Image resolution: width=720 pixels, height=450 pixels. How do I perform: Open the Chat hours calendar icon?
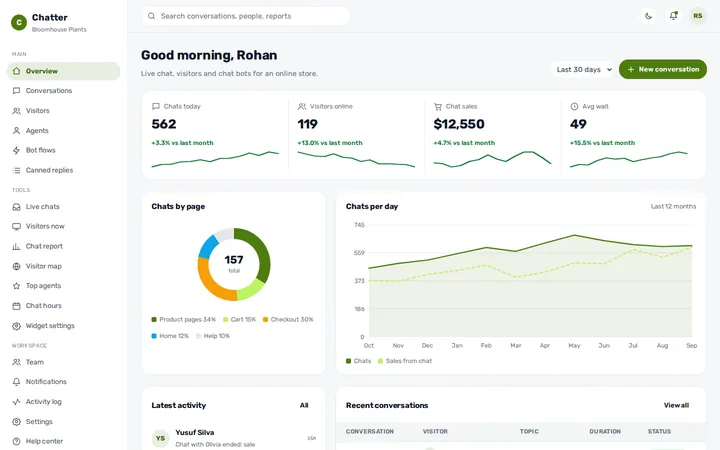17,306
